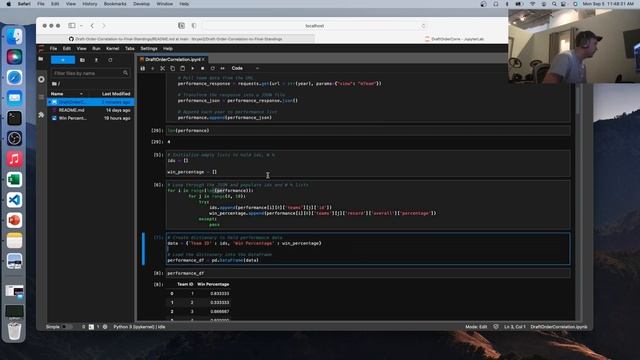Open the JupyterLab Edit menu
This screenshot has width=640, height=360.
(67, 49)
